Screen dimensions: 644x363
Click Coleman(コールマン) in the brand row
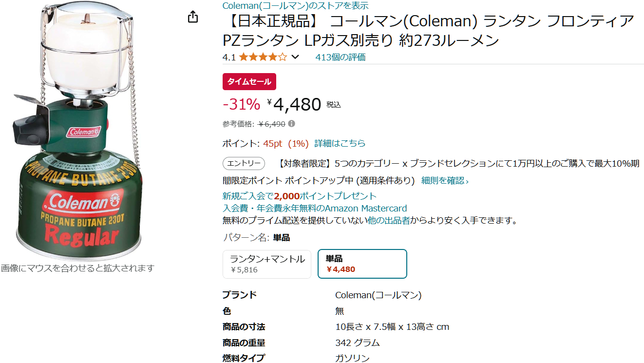click(x=379, y=295)
